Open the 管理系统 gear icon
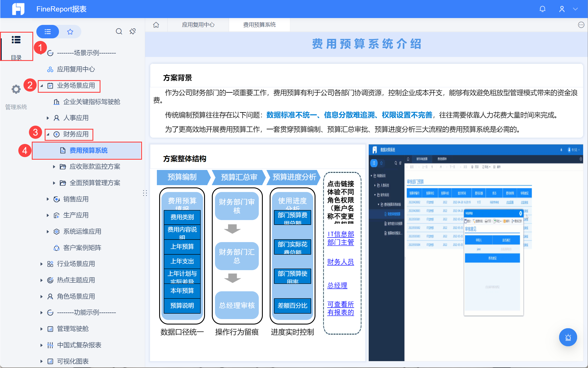Screen dimensions: 588x368 [16, 89]
